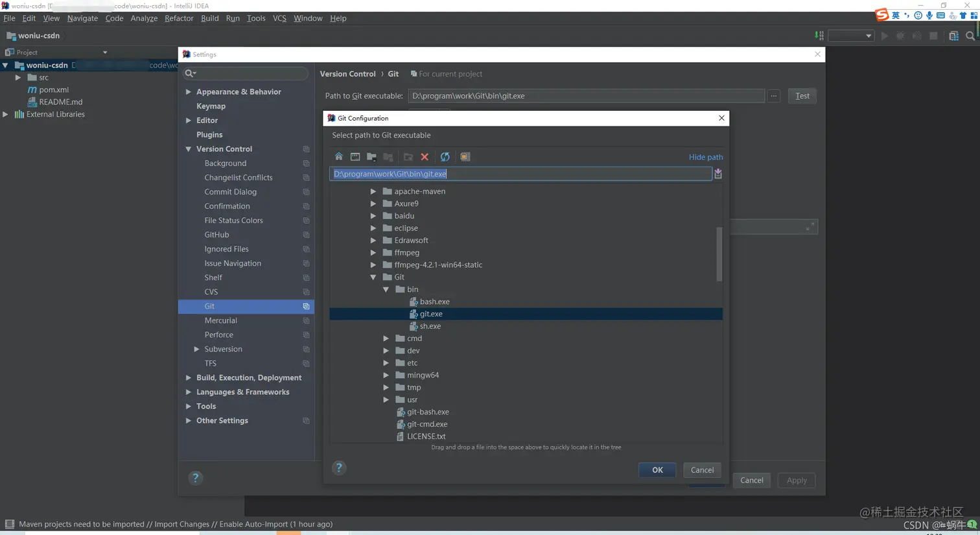Screen dimensions: 980x535
Task: Click the Build project green arrow icon
Action: point(819,36)
